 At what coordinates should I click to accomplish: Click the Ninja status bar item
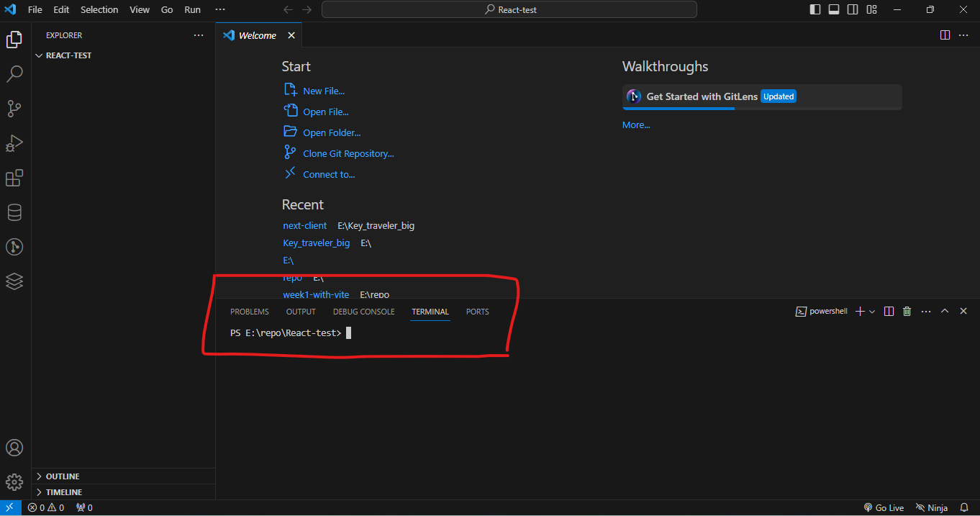tap(932, 507)
